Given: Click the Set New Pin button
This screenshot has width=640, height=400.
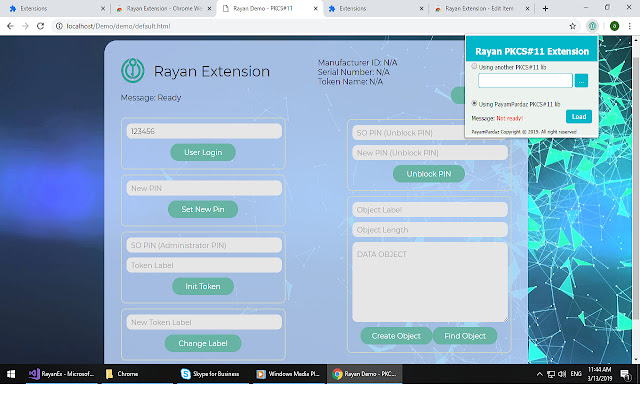Looking at the screenshot, I should pyautogui.click(x=203, y=209).
